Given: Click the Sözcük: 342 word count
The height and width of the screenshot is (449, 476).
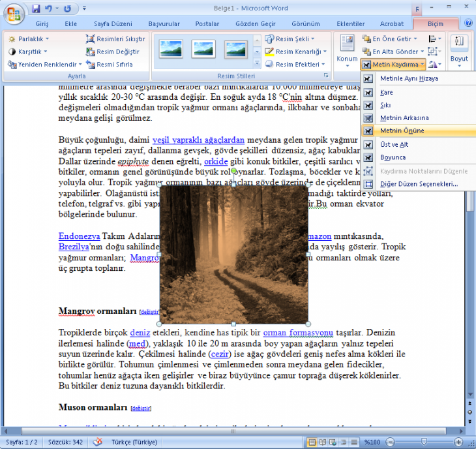Looking at the screenshot, I should pyautogui.click(x=65, y=442).
